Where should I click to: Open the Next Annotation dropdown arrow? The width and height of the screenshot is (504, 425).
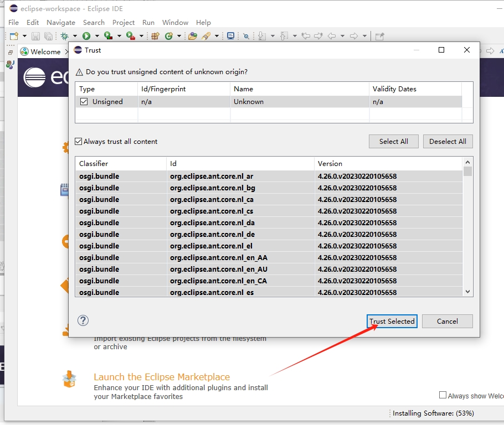(x=272, y=36)
